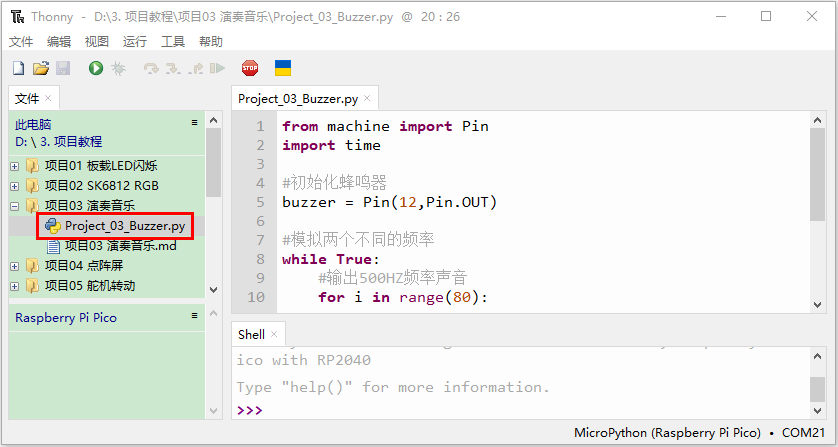Click code line 'buzzer = Pin(12,Pin.OUT)'

[390, 202]
